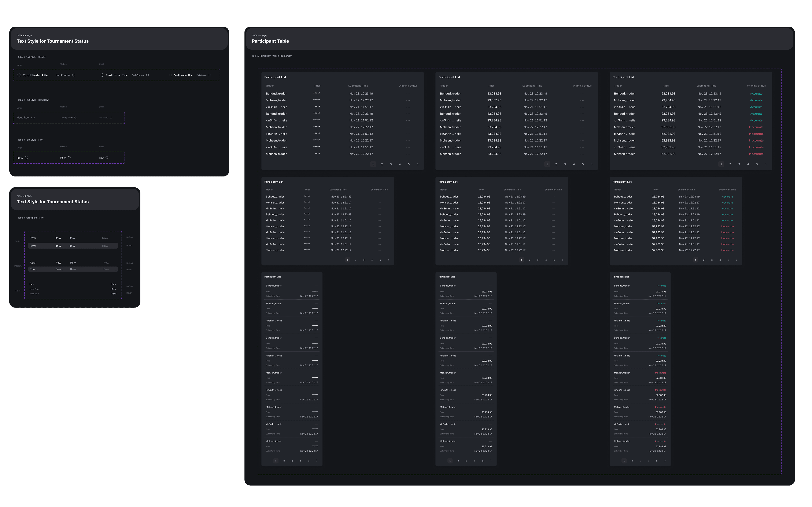Click 'Table / Participant / Open Tournament' label
Viewport: 812px width, 507px height.
click(x=272, y=56)
